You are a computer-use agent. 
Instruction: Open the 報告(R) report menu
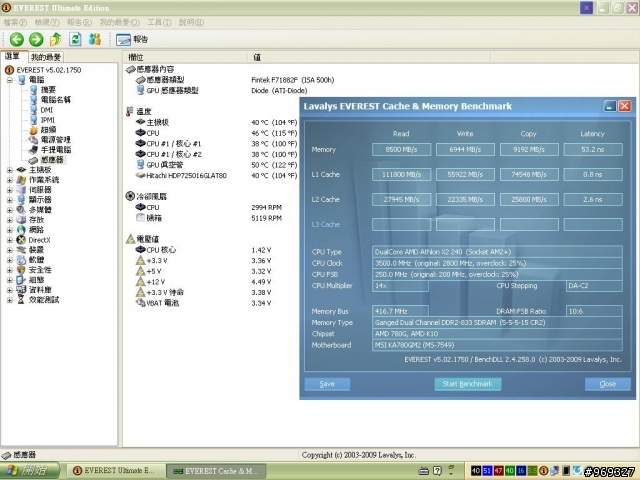80,22
